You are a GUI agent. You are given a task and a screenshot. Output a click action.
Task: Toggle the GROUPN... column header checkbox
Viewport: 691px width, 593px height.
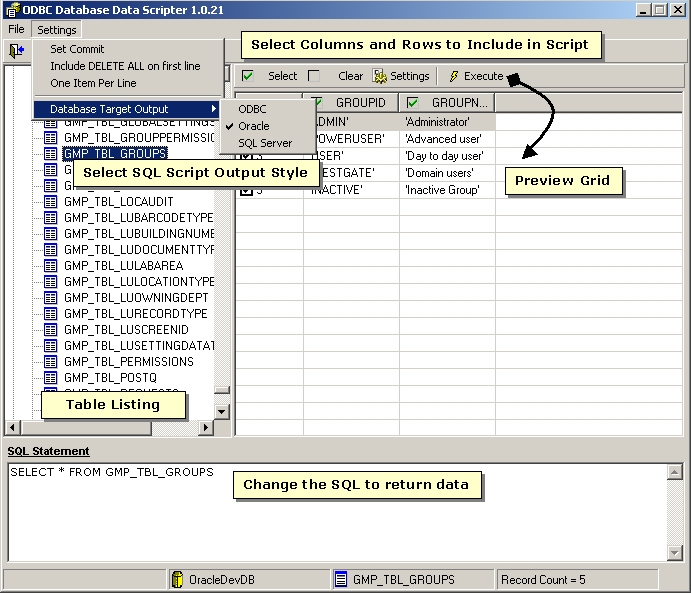(x=413, y=102)
